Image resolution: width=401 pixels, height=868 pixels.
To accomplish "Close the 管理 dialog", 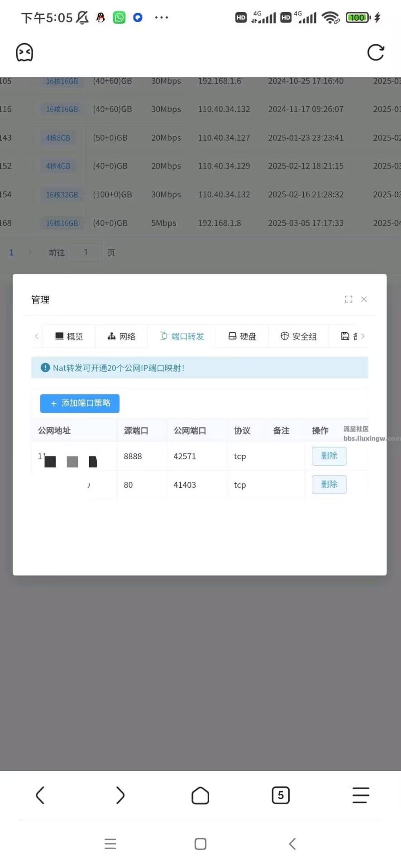I will [364, 299].
